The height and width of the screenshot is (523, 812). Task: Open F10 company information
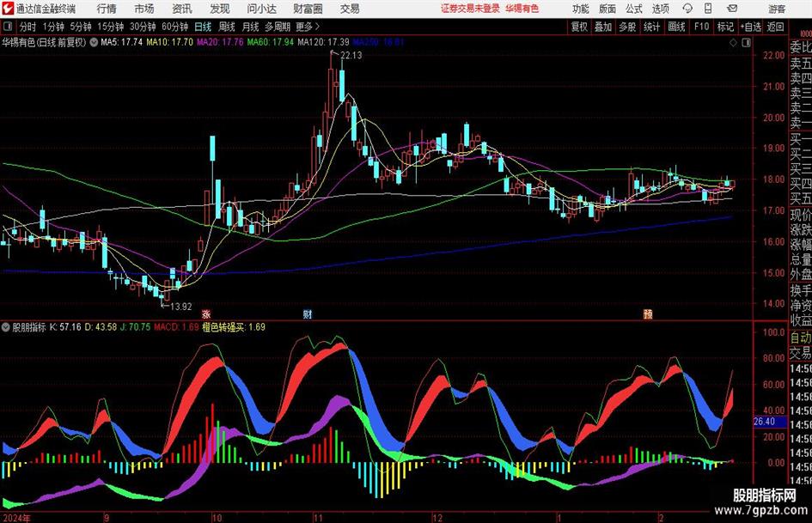(x=702, y=27)
